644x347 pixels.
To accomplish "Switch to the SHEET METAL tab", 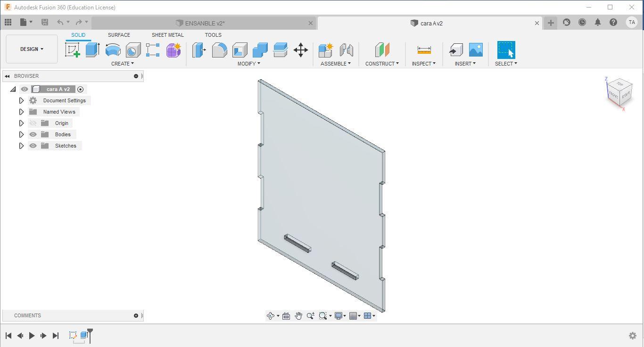I will tap(167, 35).
